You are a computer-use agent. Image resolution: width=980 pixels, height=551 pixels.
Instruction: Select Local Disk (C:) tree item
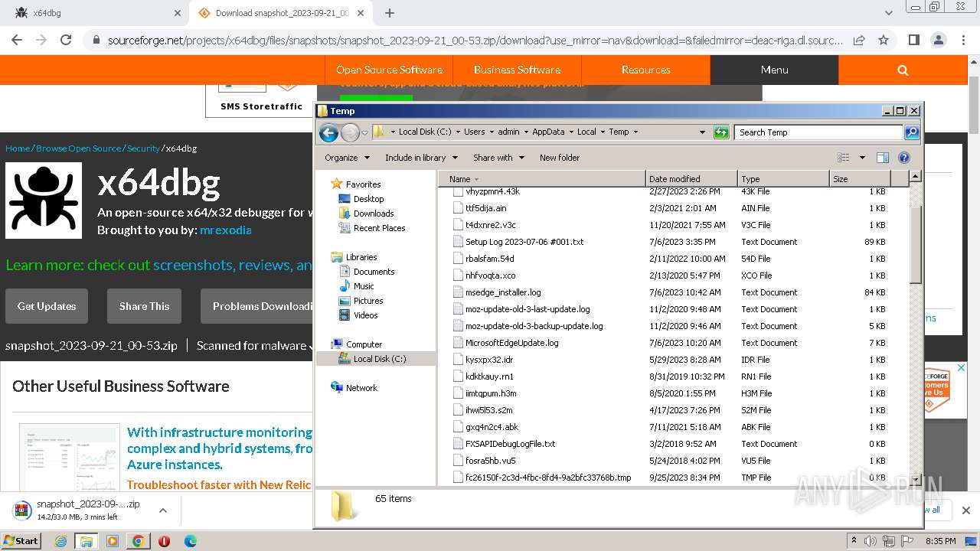point(379,359)
